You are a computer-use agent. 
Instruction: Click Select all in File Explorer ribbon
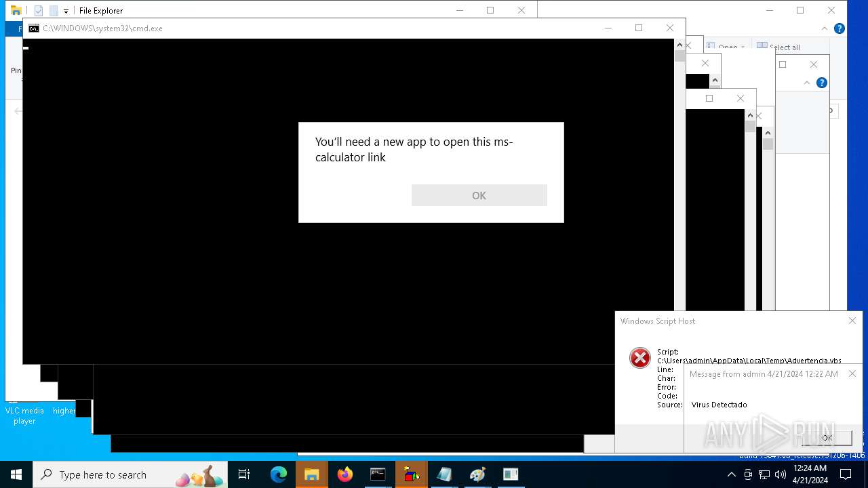click(x=778, y=47)
